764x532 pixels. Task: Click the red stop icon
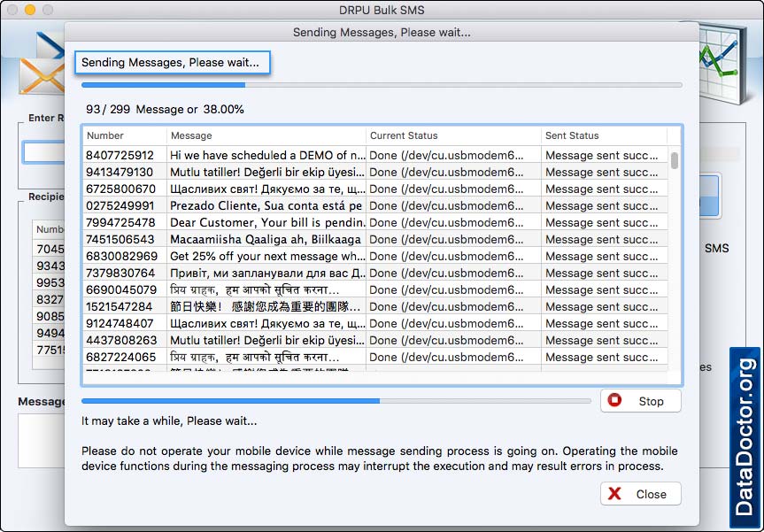(615, 400)
